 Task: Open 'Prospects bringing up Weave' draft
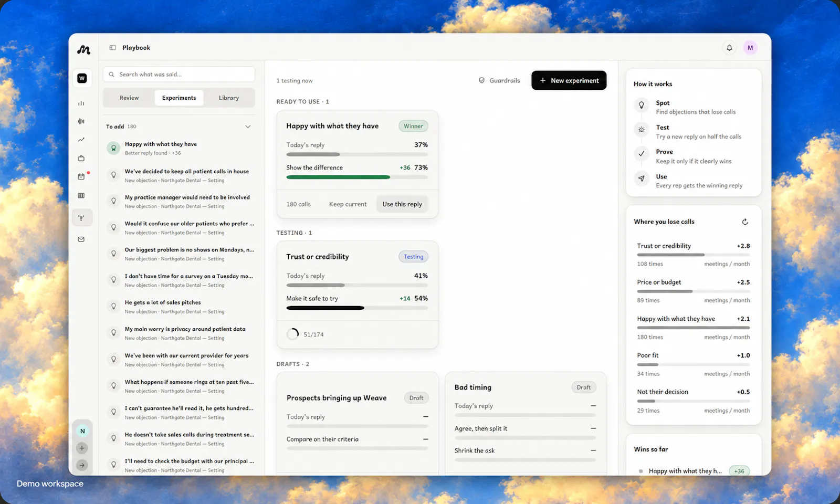click(358, 423)
